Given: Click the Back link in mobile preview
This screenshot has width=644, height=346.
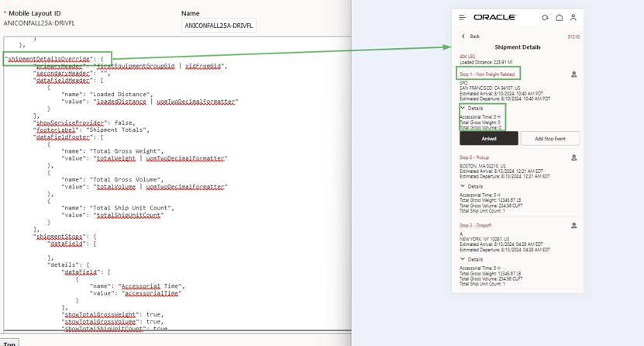Looking at the screenshot, I should (x=475, y=36).
